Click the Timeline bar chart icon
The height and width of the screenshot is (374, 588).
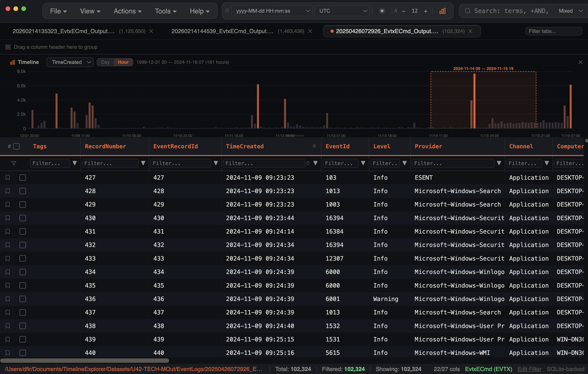(x=12, y=62)
